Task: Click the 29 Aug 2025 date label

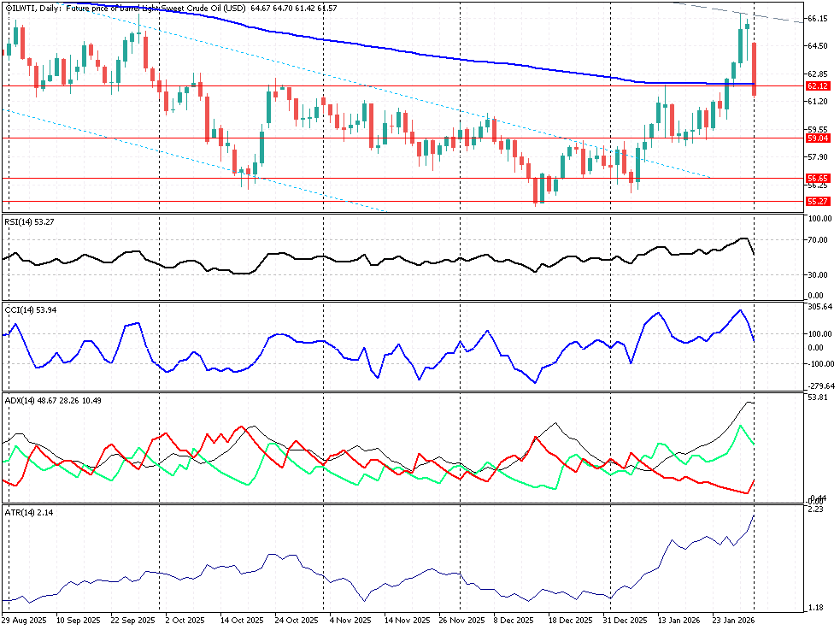Action: pyautogui.click(x=24, y=620)
